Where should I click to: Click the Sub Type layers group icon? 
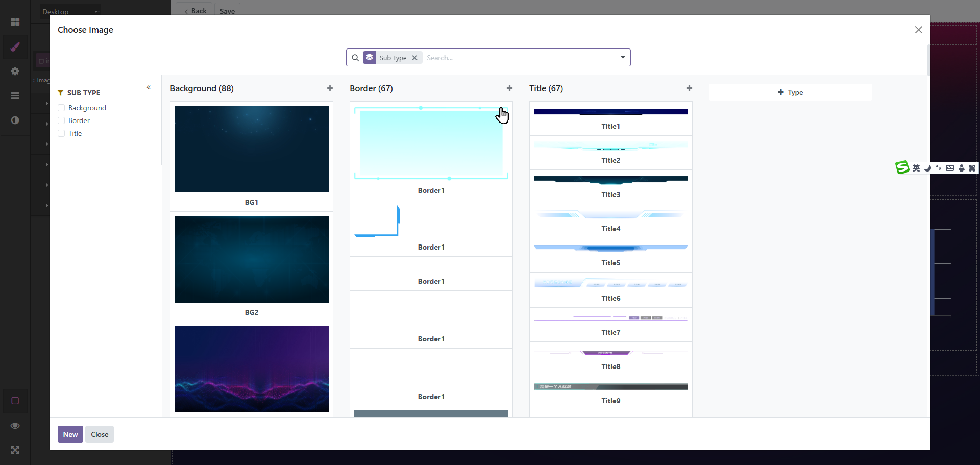coord(370,58)
